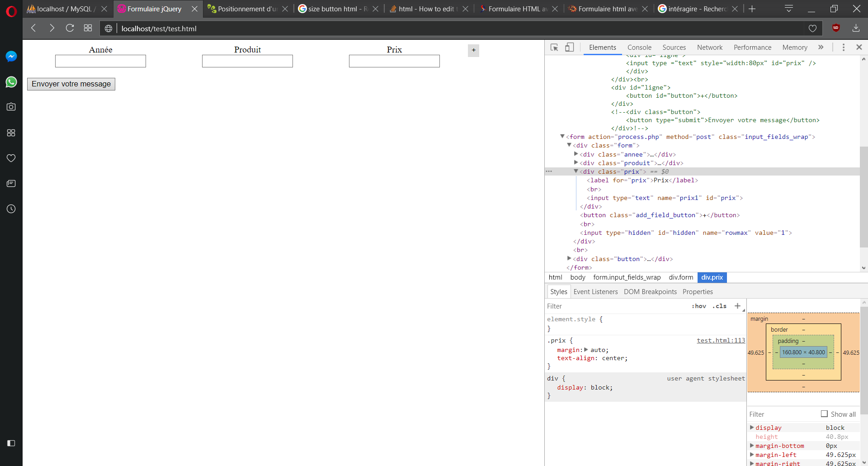The height and width of the screenshot is (466, 868).
Task: Enable the :hov pseudo-class toggle
Action: coord(699,306)
